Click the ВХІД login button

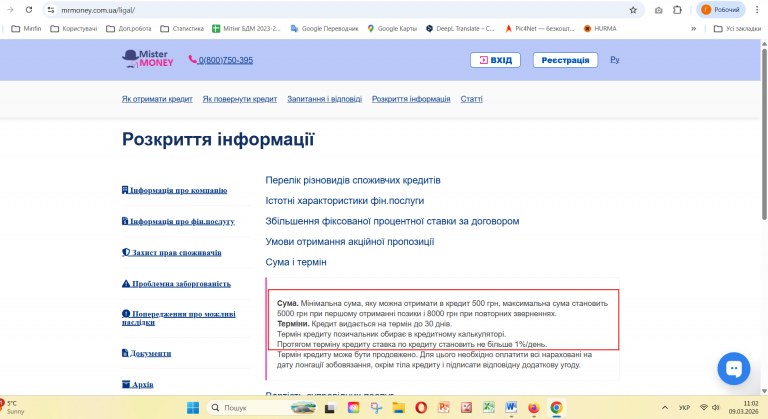point(495,60)
